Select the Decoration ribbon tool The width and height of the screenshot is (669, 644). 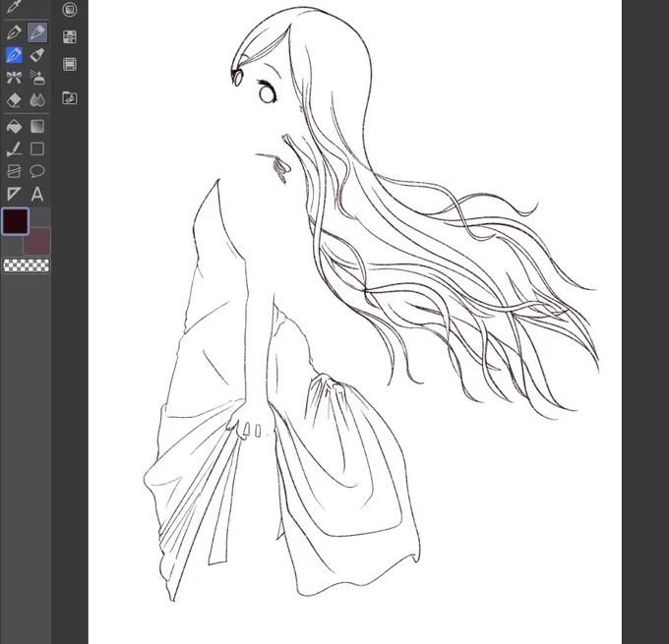(14, 78)
